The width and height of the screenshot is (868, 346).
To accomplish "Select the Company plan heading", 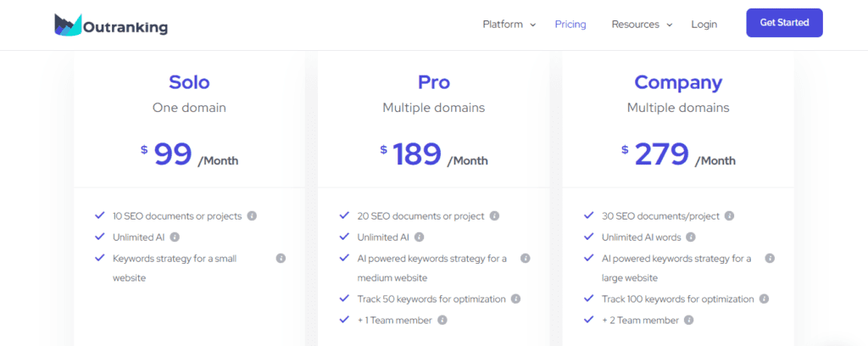I will click(x=678, y=82).
